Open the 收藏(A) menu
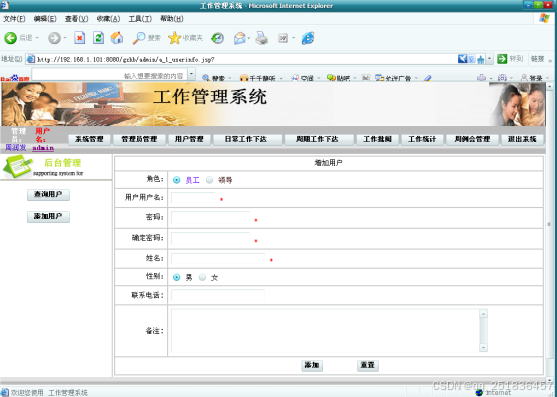This screenshot has height=397, width=557. click(x=108, y=18)
